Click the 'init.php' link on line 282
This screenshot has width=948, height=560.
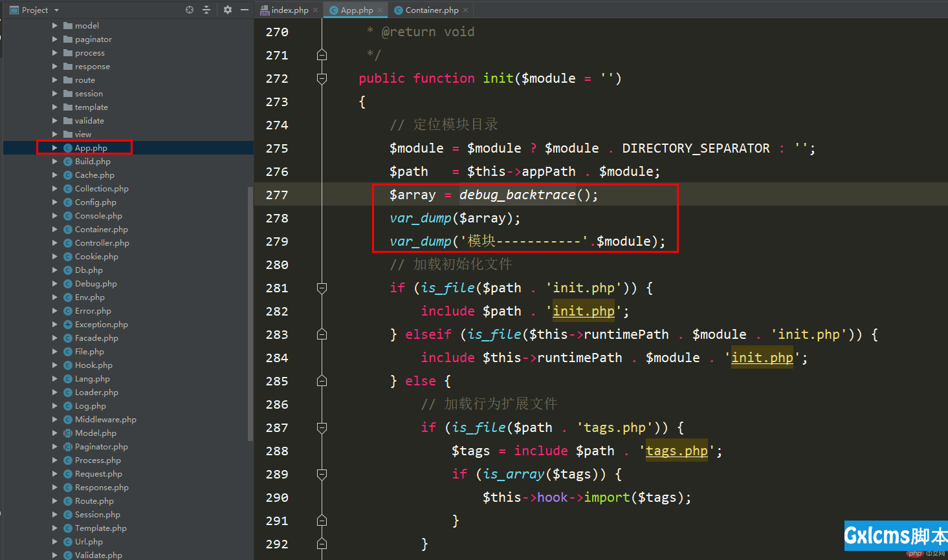[584, 311]
